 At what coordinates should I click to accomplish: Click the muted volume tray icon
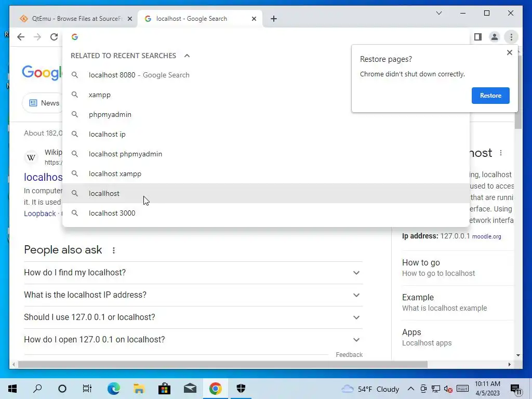[448, 389]
